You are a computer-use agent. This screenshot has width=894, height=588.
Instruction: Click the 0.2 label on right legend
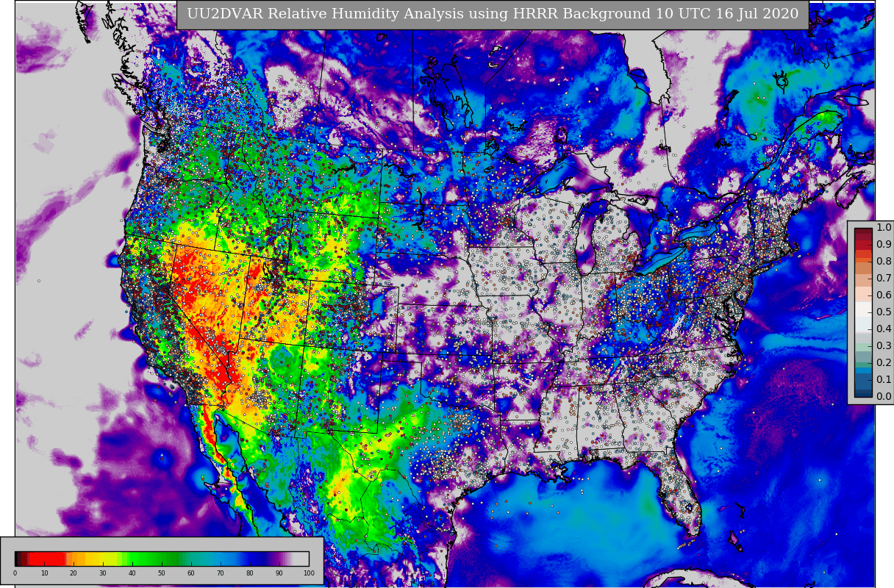point(884,363)
